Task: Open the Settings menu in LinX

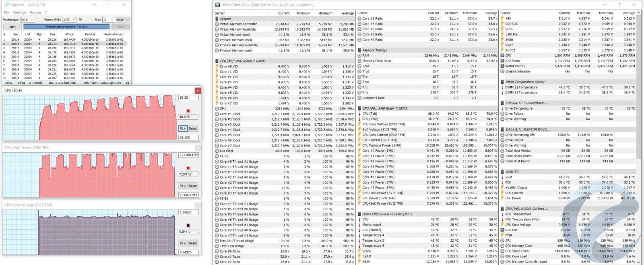Action: tap(19, 13)
